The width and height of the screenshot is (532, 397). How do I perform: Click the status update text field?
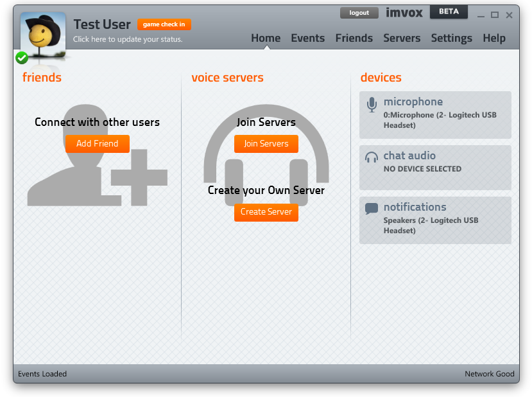tap(128, 39)
